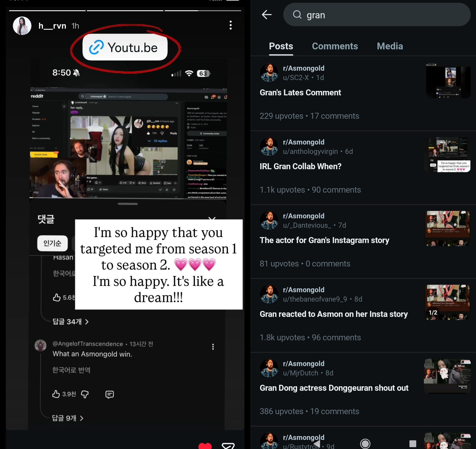Expand the 답글 34개 replies
Viewport: 476px width, 449px height.
[x=70, y=322]
